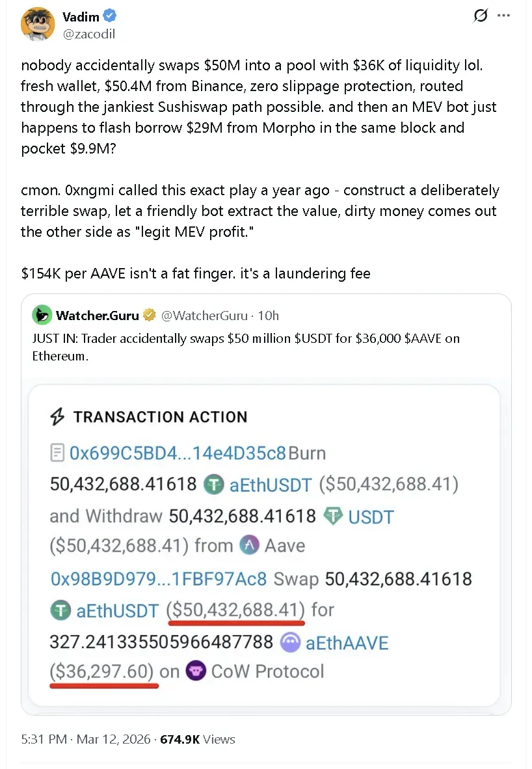The image size is (532, 769).
Task: Click the Grok icon on the tweet
Action: point(480,16)
